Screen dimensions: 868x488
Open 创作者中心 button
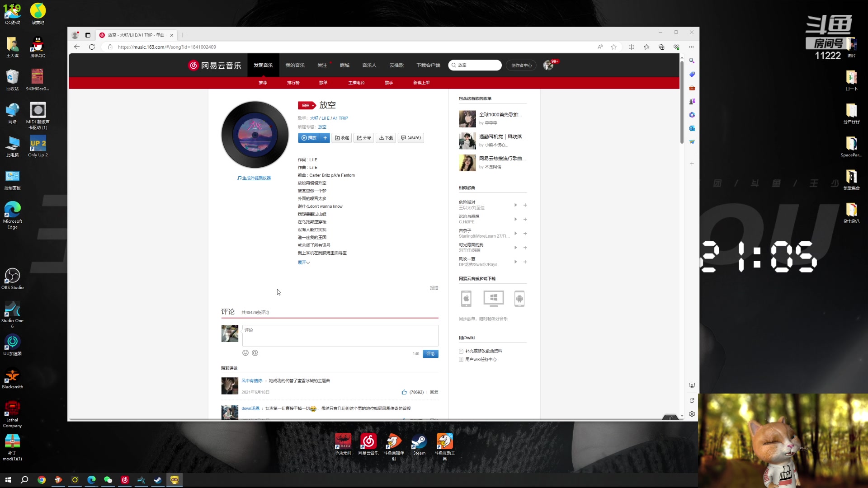521,66
